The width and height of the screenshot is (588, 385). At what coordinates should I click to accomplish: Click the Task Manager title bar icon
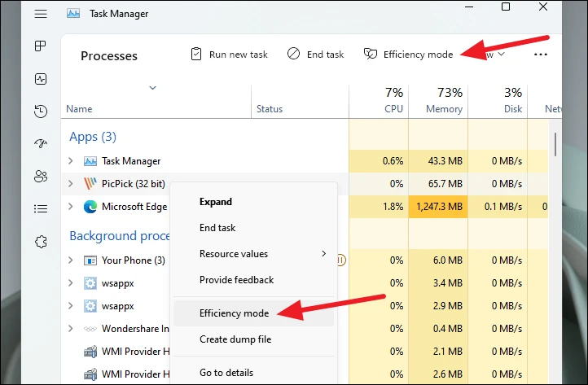click(73, 14)
